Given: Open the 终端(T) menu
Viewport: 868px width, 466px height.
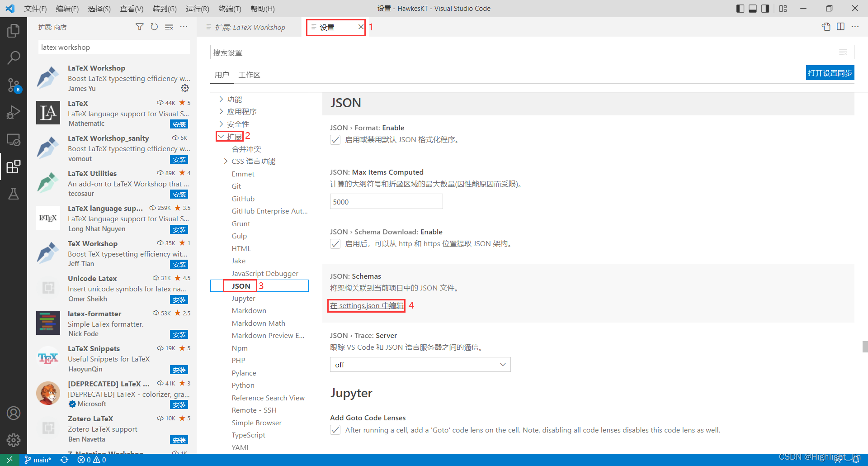Looking at the screenshot, I should point(230,9).
